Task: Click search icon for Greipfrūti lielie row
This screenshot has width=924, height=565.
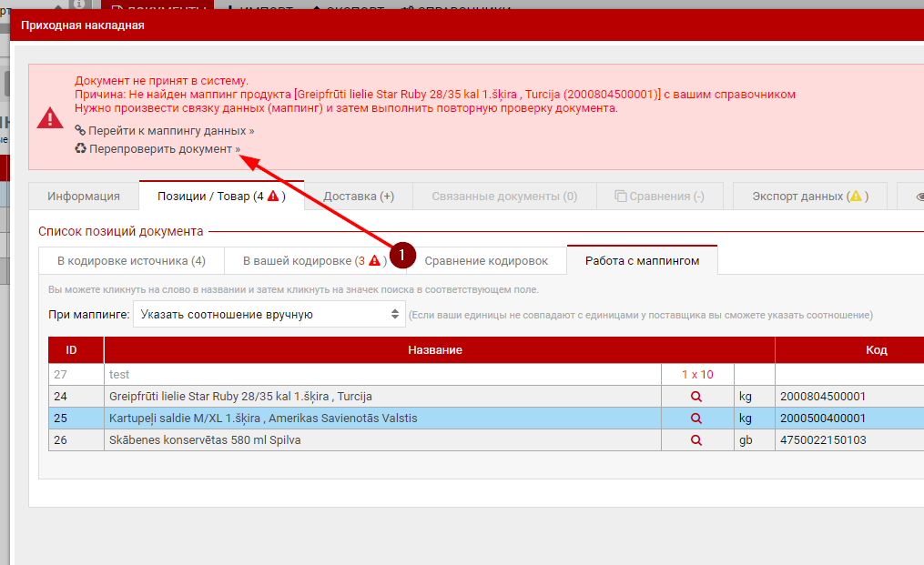Action: click(696, 397)
